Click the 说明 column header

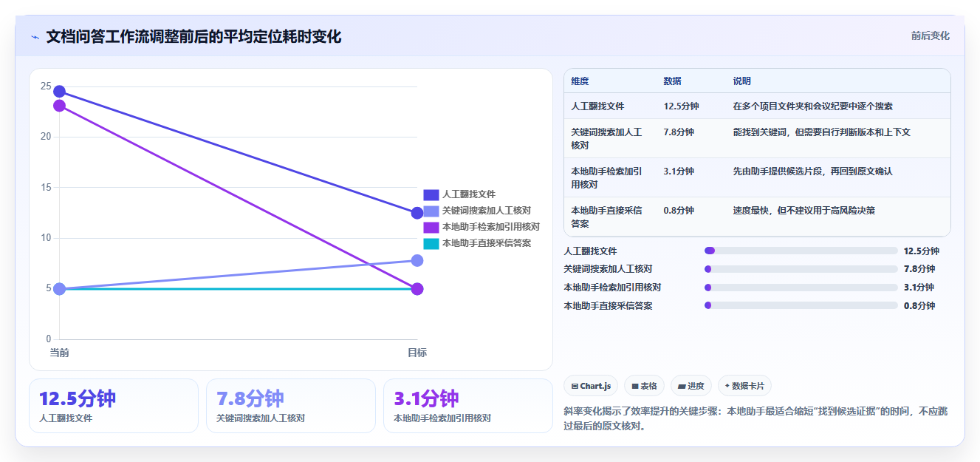point(742,81)
